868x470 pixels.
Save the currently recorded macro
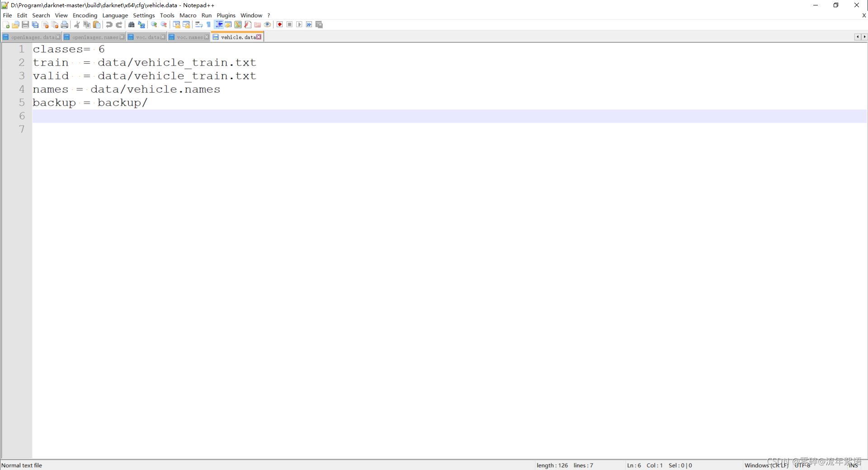click(x=319, y=24)
